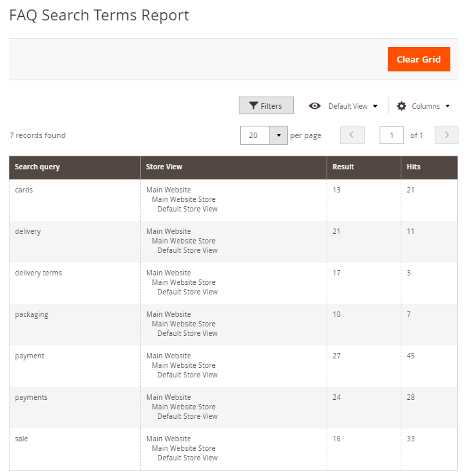Sort by Search query column header
The height and width of the screenshot is (476, 466).
(x=75, y=167)
